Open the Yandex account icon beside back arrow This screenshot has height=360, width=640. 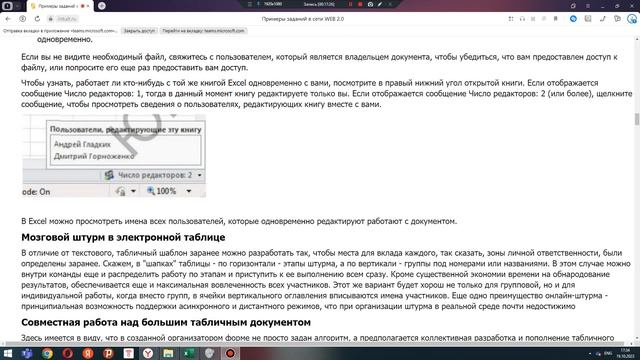pos(22,19)
